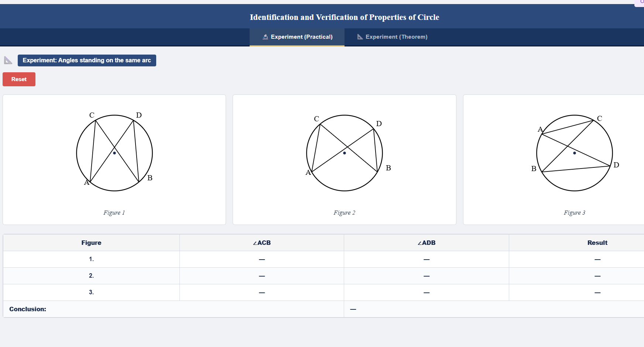
Task: Click the Figure 1 caption label
Action: 114,212
